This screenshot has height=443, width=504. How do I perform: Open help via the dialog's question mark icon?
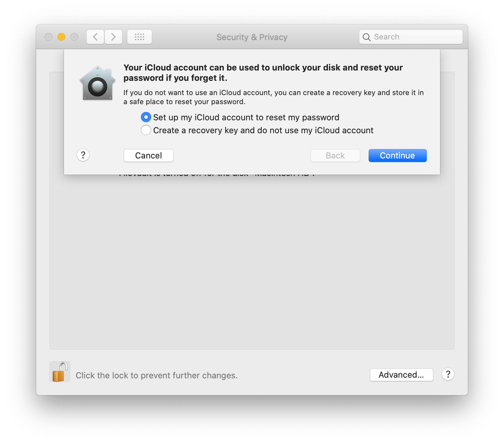[x=83, y=155]
